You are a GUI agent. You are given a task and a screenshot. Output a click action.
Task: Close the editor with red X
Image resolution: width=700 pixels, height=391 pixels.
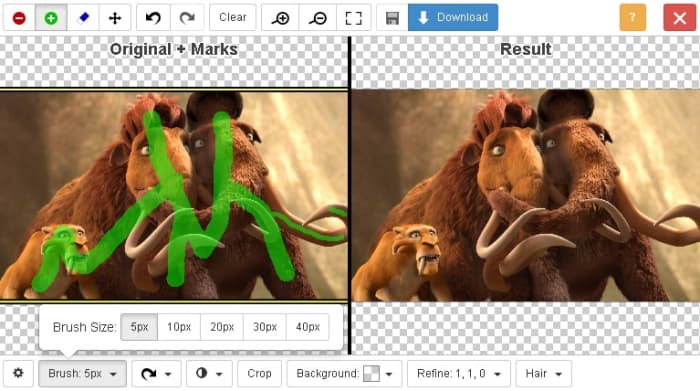point(679,18)
